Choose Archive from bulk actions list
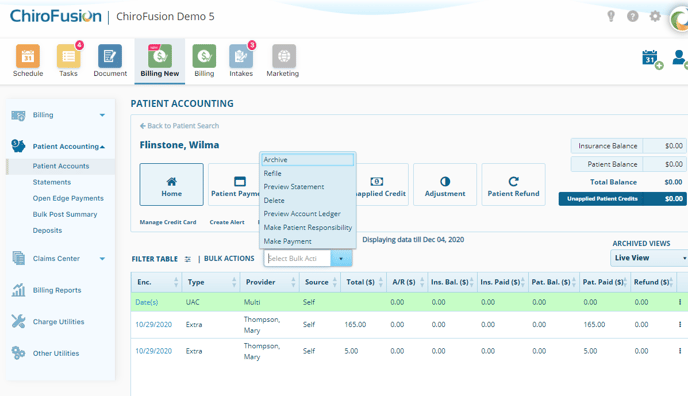Viewport: 688px width, 396px height. [308, 160]
